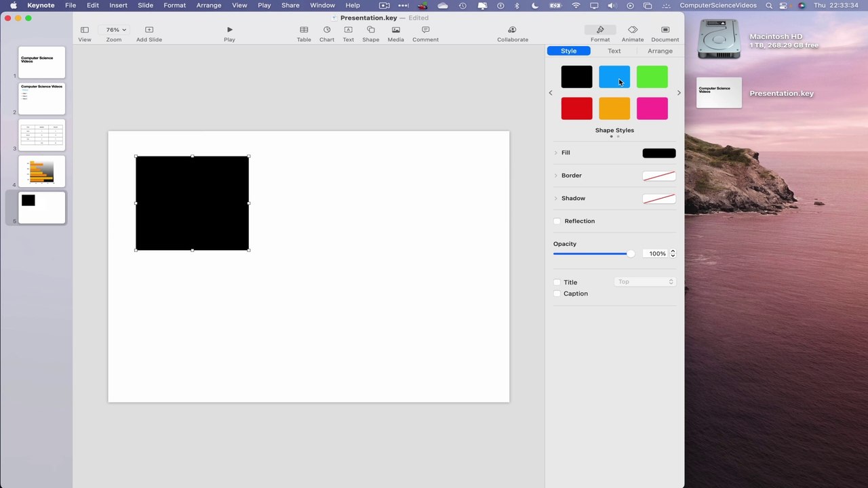Expand the Border section
The height and width of the screenshot is (488, 868).
tap(556, 176)
